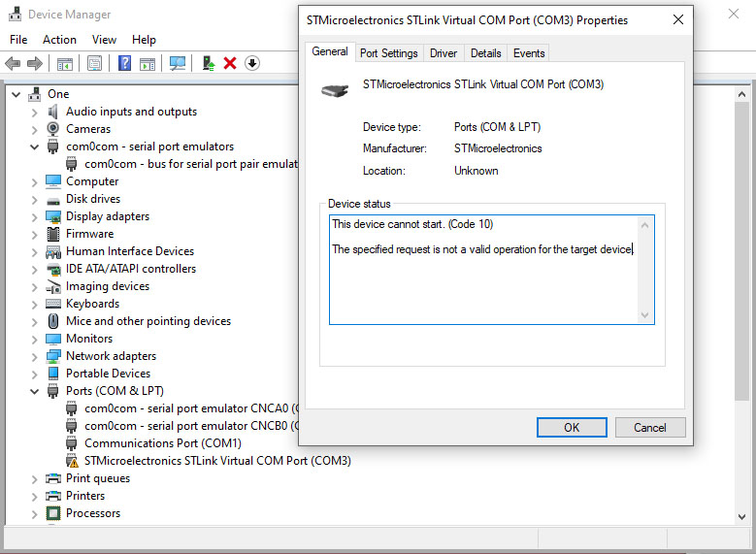
Task: Collapse com0com - serial port emulators node
Action: coord(34,147)
